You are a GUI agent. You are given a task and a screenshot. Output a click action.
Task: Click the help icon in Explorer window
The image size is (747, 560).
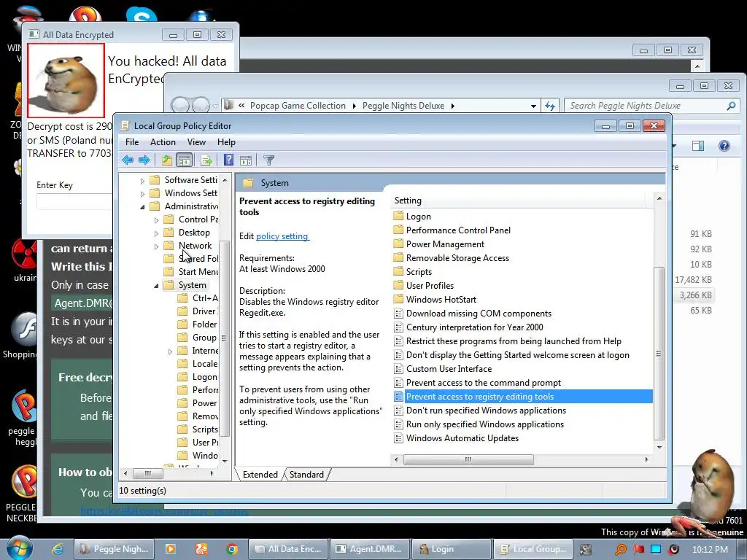click(x=724, y=146)
